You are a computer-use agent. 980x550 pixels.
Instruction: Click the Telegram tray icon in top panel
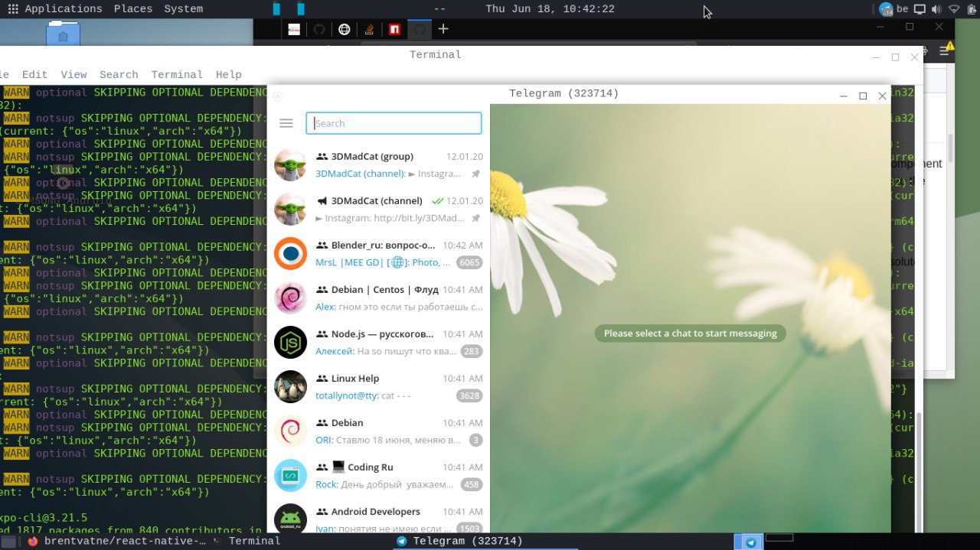[887, 9]
